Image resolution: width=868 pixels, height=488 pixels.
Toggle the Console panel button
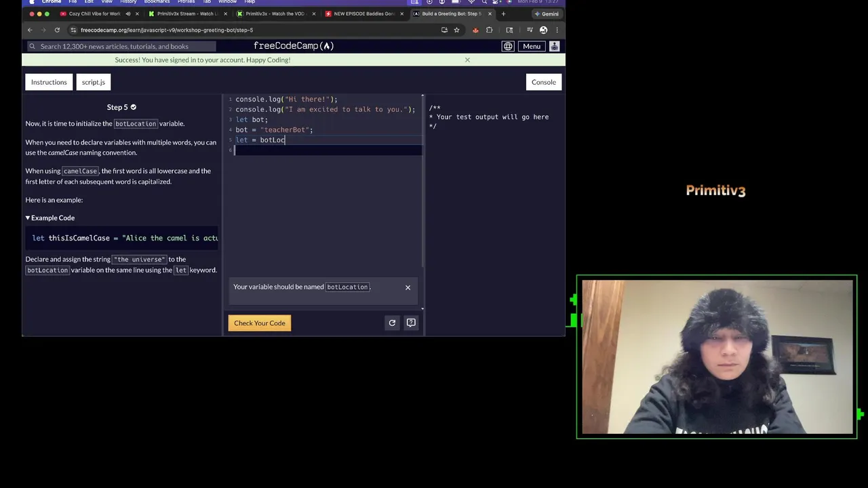(544, 82)
